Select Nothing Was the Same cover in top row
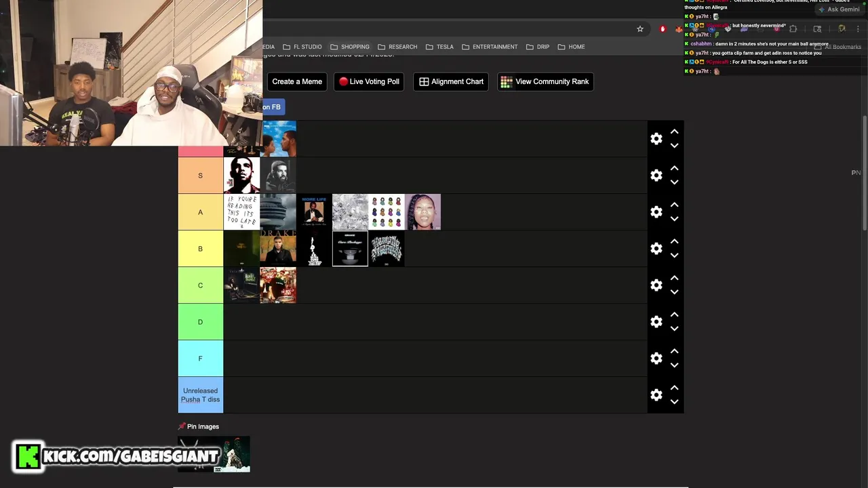The width and height of the screenshot is (868, 488). pyautogui.click(x=279, y=139)
